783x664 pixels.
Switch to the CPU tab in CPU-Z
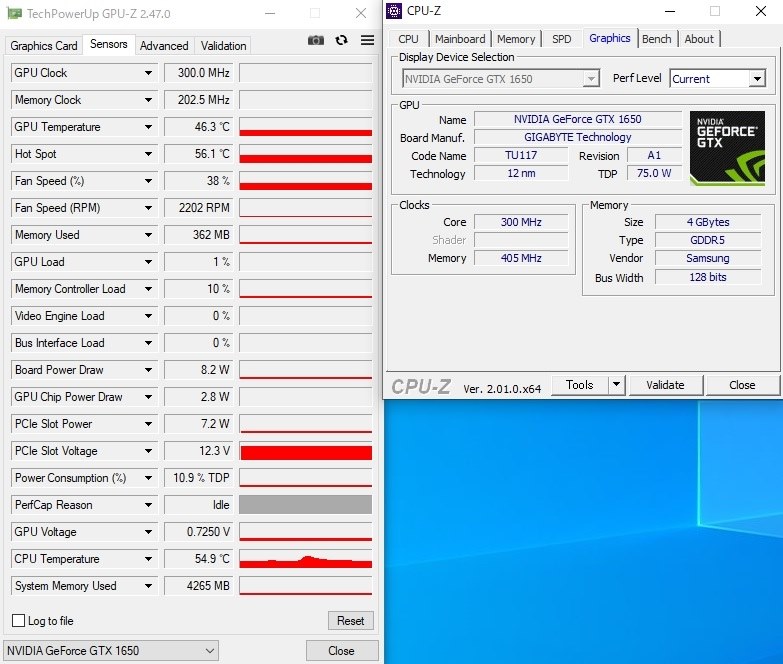[408, 39]
